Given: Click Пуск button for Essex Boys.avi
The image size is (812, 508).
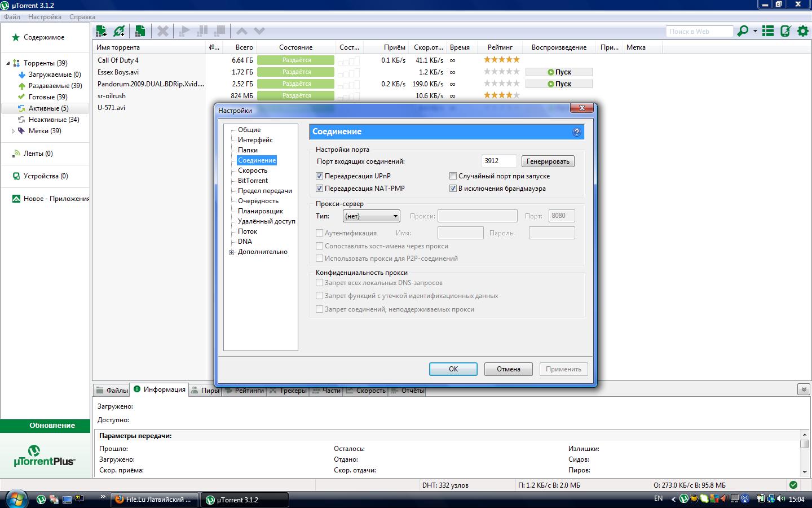Looking at the screenshot, I should pyautogui.click(x=559, y=72).
